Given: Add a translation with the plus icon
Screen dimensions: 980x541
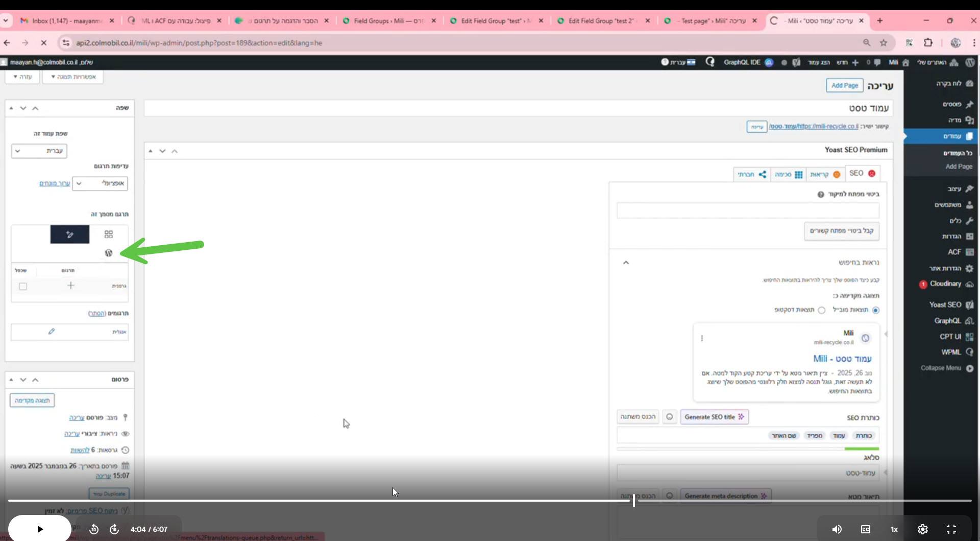Looking at the screenshot, I should pyautogui.click(x=71, y=286).
